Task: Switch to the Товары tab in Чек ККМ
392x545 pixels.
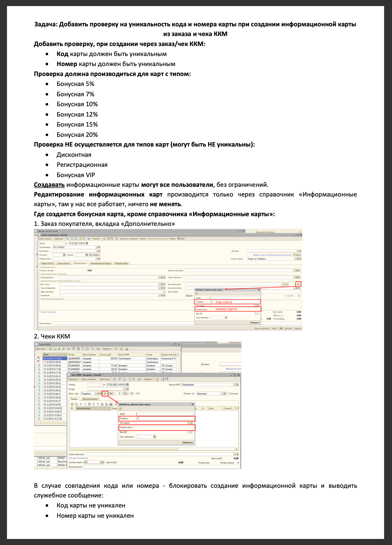Action: (74, 399)
